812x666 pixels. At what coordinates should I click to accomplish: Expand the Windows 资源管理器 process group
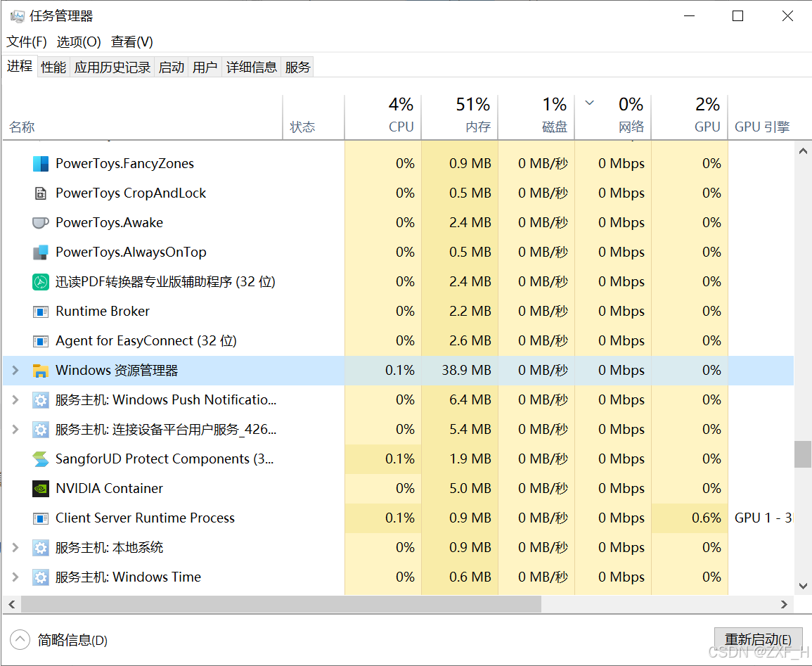(x=15, y=371)
